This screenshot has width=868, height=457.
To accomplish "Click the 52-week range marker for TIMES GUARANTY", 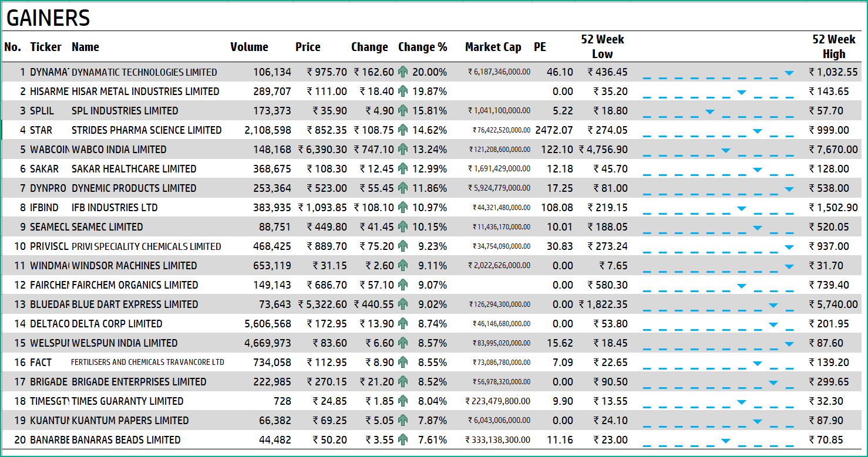I will click(x=741, y=402).
